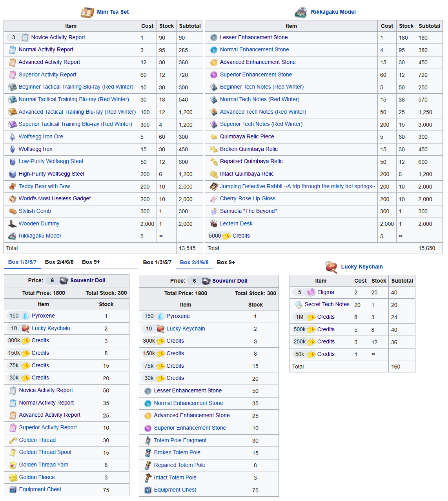The height and width of the screenshot is (501, 448).
Task: Select Box 1/3/5/7 tab in middle tab group
Action: tap(157, 262)
